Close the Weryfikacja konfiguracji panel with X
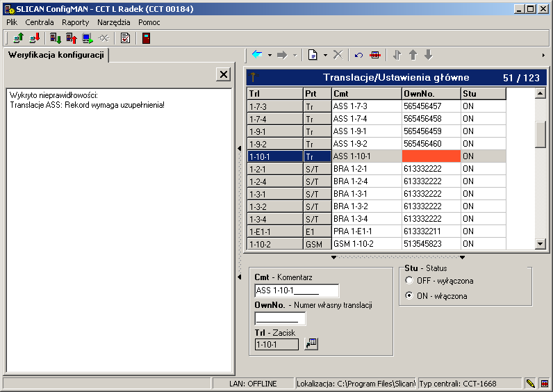The image size is (553, 392). click(x=223, y=74)
